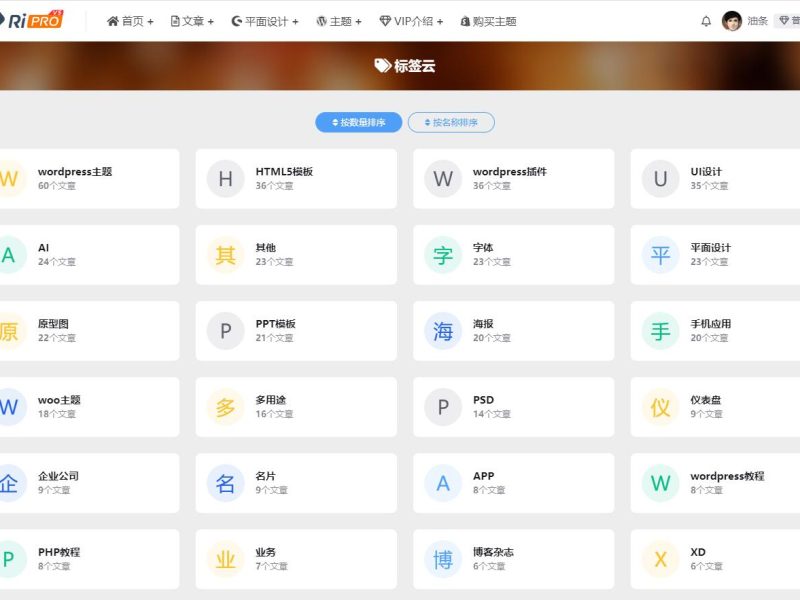
Task: Open the PPT模板 tag card
Action: click(275, 324)
